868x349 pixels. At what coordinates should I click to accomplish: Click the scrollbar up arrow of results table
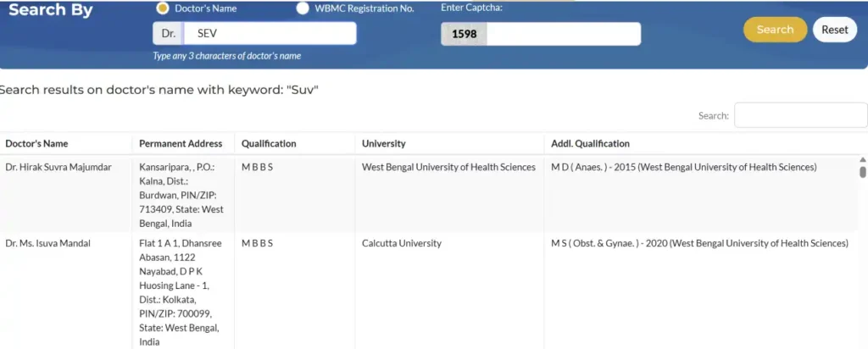click(x=862, y=160)
